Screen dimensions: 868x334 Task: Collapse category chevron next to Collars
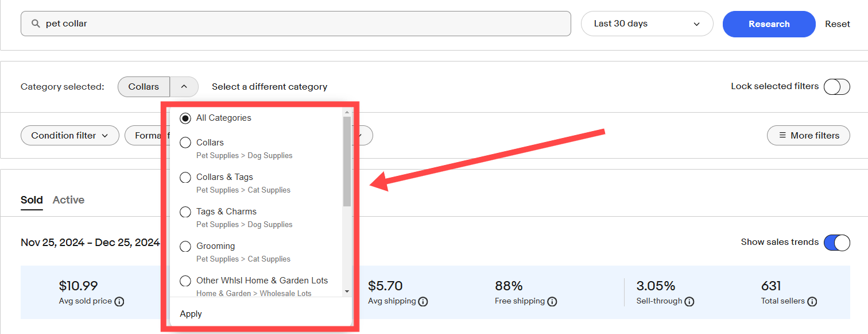(x=184, y=87)
